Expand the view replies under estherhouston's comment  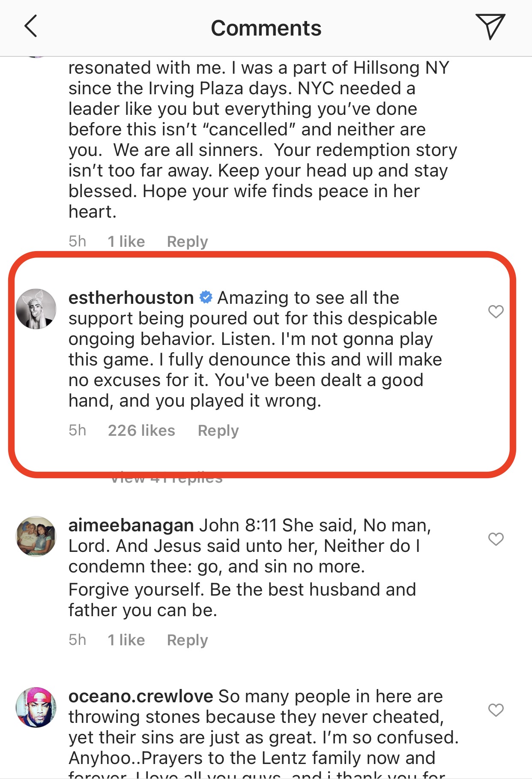click(167, 480)
